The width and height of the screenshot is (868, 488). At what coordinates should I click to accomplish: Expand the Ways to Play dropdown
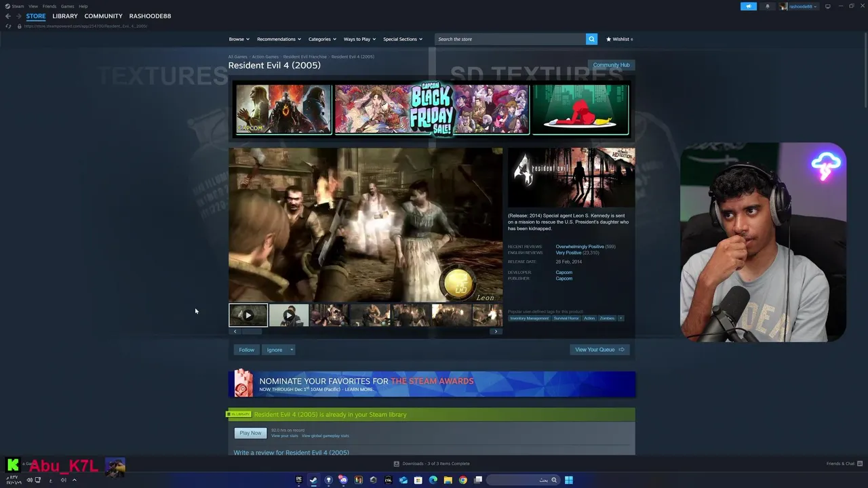(x=359, y=39)
